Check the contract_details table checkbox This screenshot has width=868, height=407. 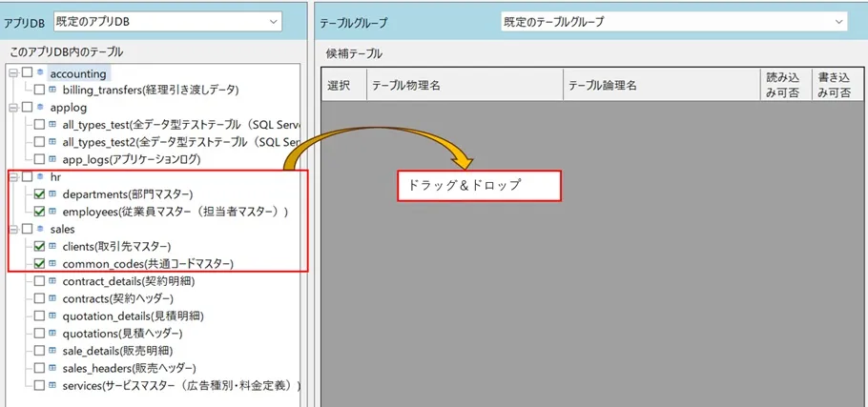39,281
